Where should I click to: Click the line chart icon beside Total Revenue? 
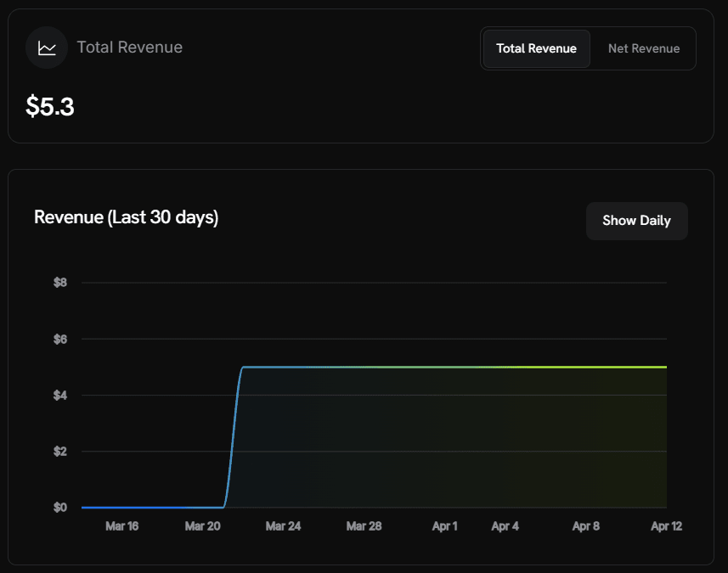(x=47, y=48)
